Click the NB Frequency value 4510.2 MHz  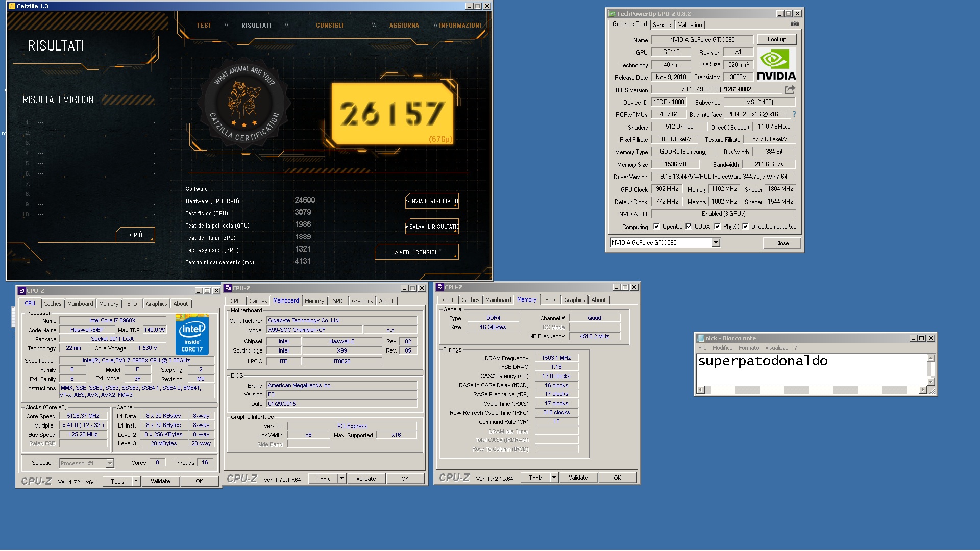(x=594, y=336)
